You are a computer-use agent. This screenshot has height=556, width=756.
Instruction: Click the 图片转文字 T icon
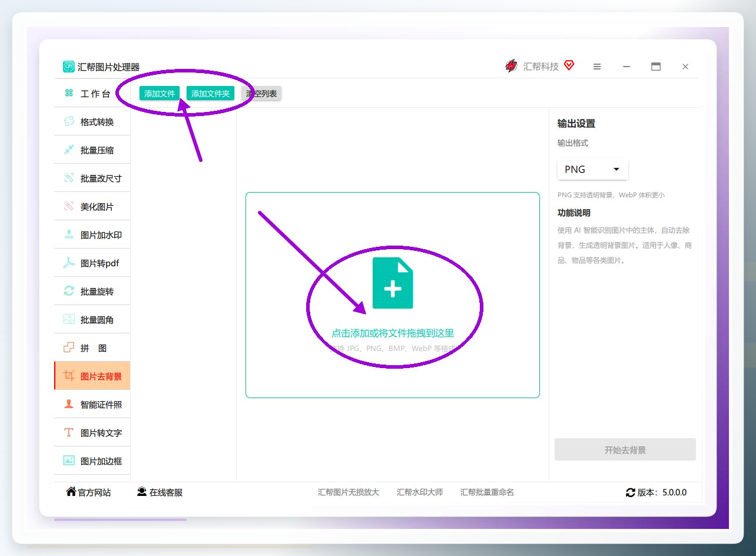pyautogui.click(x=69, y=432)
